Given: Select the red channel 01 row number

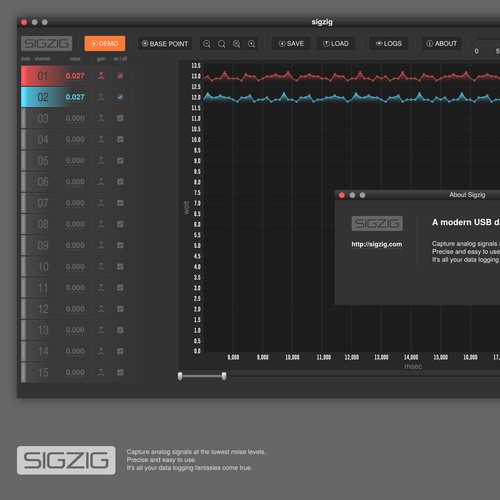Looking at the screenshot, I should coord(43,76).
